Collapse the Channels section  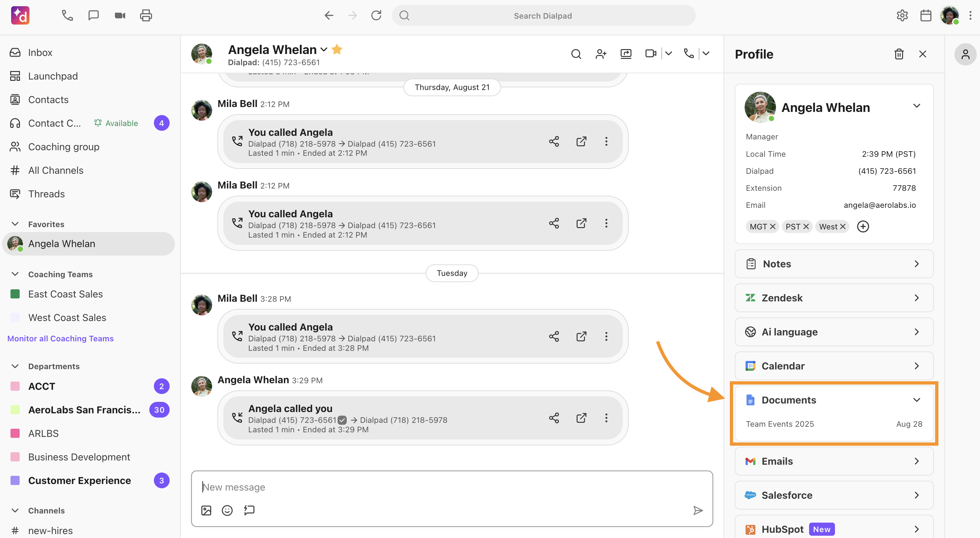pyautogui.click(x=15, y=511)
